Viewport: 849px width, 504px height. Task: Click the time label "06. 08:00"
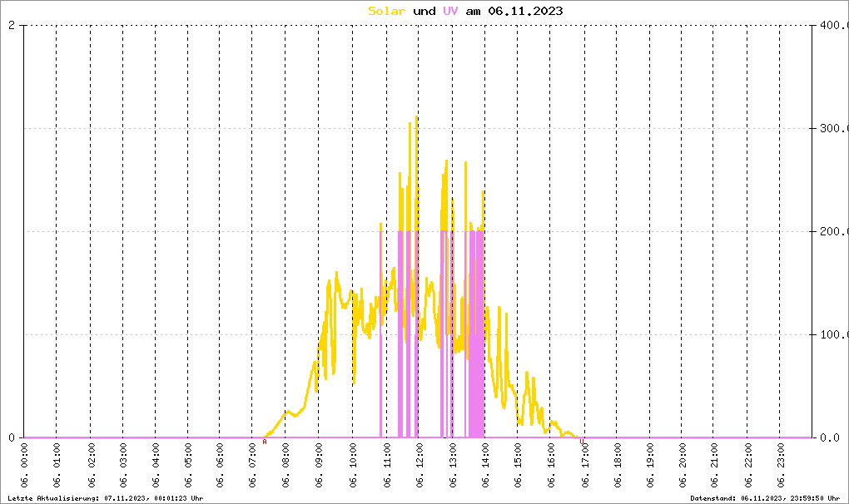pos(285,466)
